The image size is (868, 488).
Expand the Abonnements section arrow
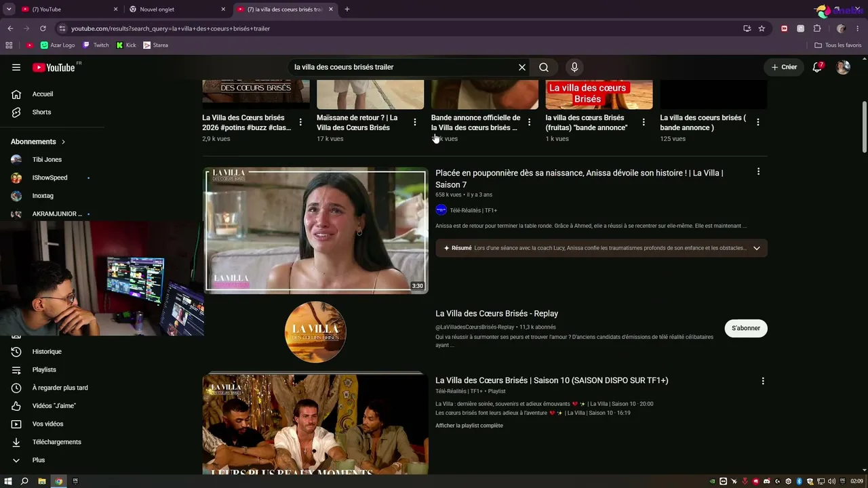(x=63, y=142)
